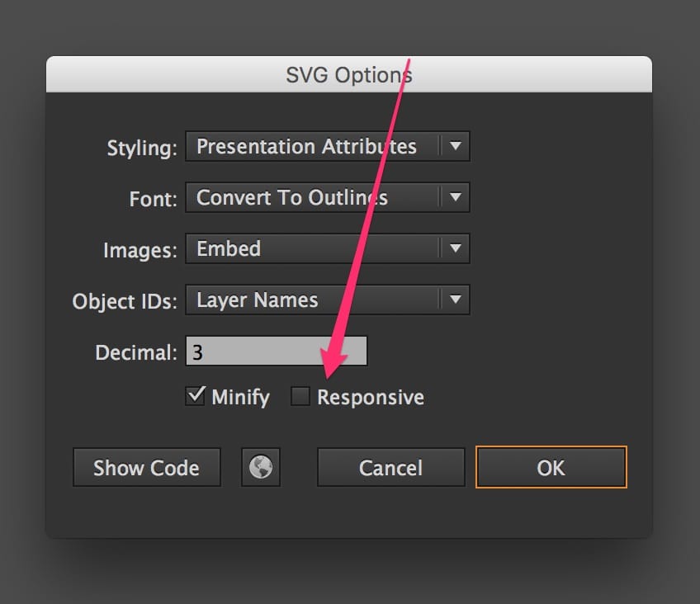Screen dimensions: 700x604
Task: Uncheck the Minify checkbox
Action: [x=196, y=397]
